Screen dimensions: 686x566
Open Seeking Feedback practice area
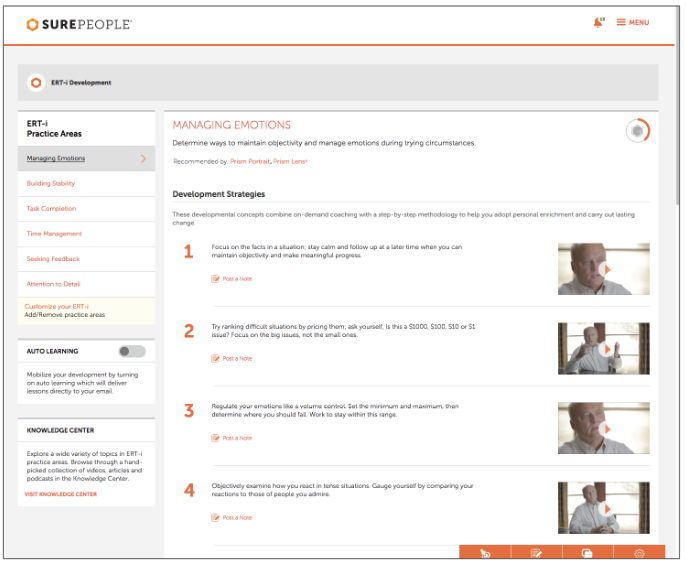click(53, 259)
